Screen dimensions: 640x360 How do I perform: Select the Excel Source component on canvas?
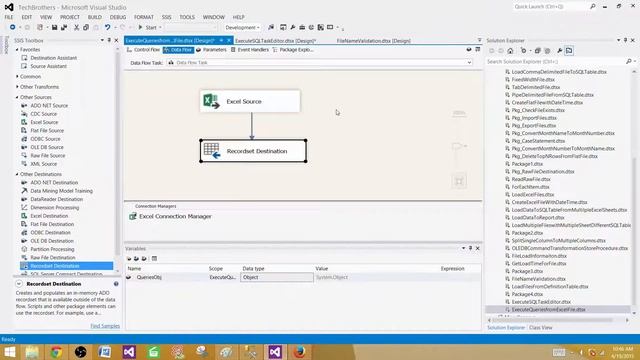point(250,101)
